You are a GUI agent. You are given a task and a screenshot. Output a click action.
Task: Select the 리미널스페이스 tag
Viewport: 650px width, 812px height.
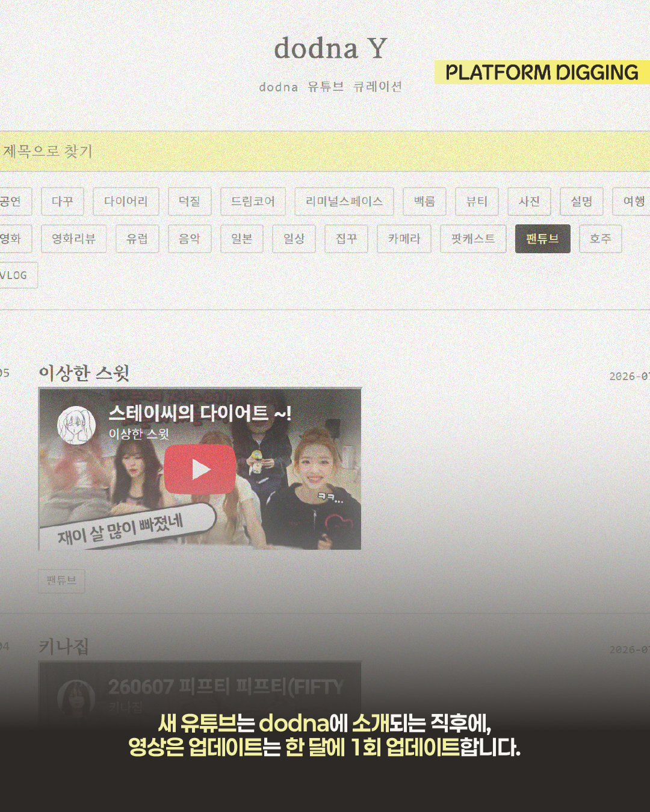tap(344, 201)
